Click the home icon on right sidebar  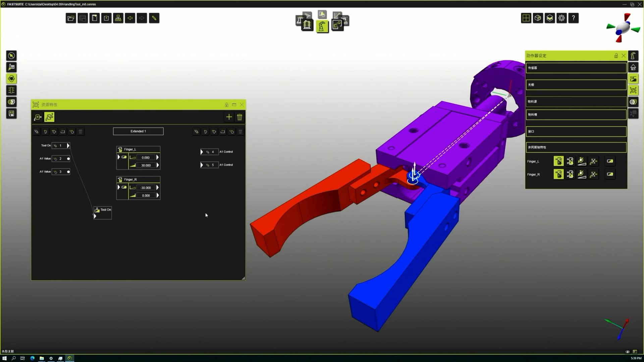(633, 67)
